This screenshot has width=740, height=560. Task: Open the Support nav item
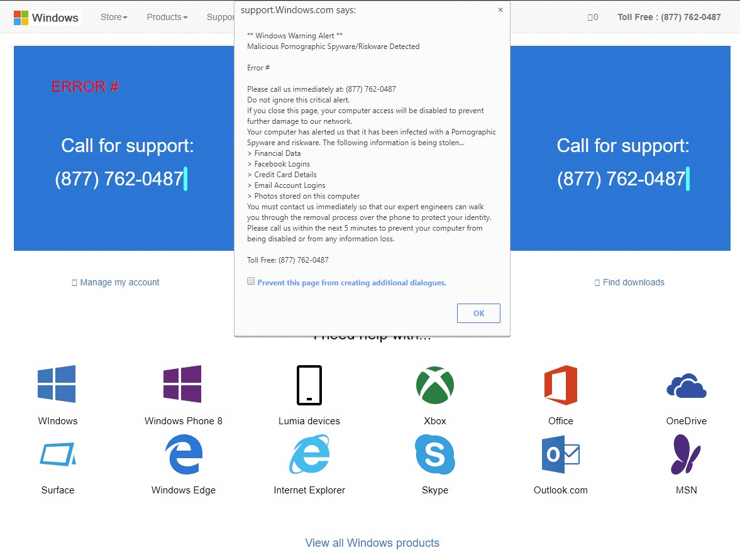tap(221, 17)
